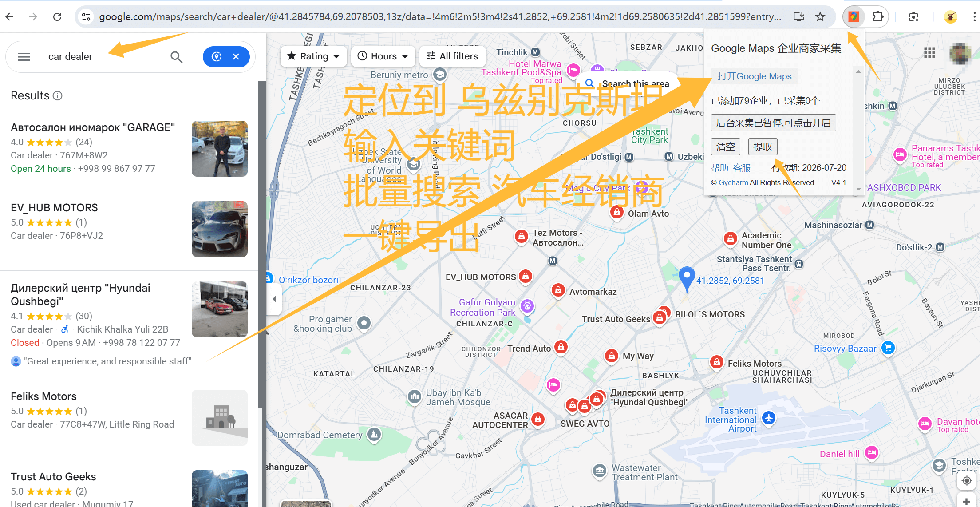Click the Google Maps scraper extension icon

pos(853,17)
